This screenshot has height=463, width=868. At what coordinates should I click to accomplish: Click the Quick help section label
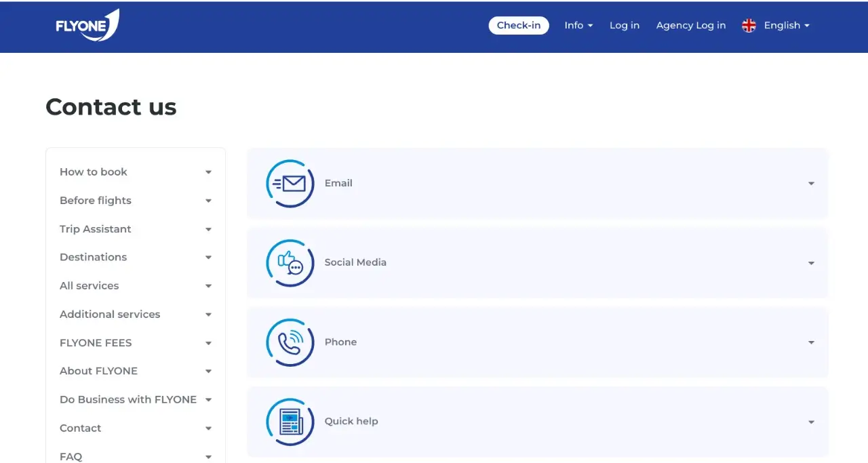351,421
